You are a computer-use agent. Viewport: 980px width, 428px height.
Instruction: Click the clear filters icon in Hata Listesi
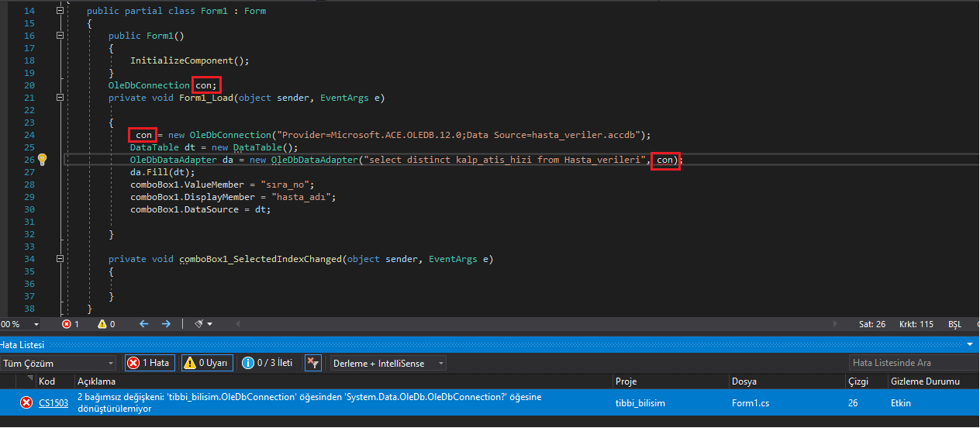[313, 363]
